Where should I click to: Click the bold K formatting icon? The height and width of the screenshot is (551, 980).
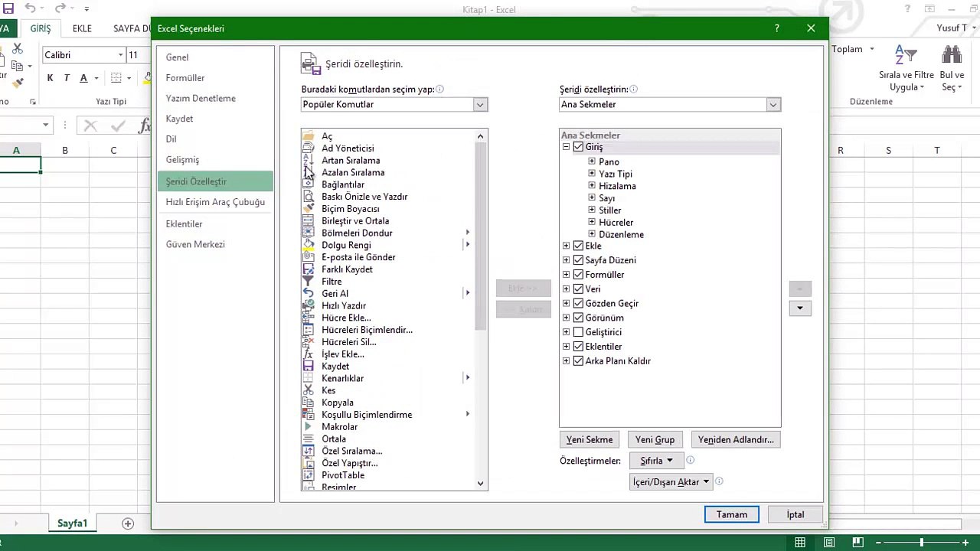coord(50,78)
